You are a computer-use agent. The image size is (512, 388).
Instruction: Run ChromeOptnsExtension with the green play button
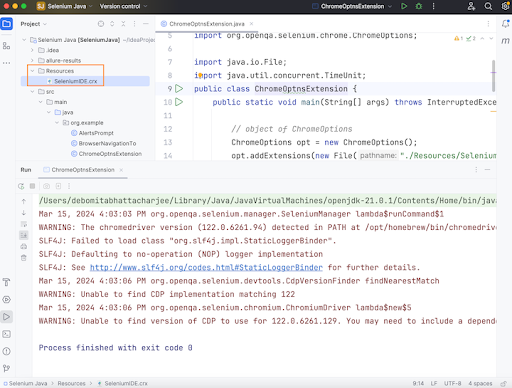tap(404, 6)
